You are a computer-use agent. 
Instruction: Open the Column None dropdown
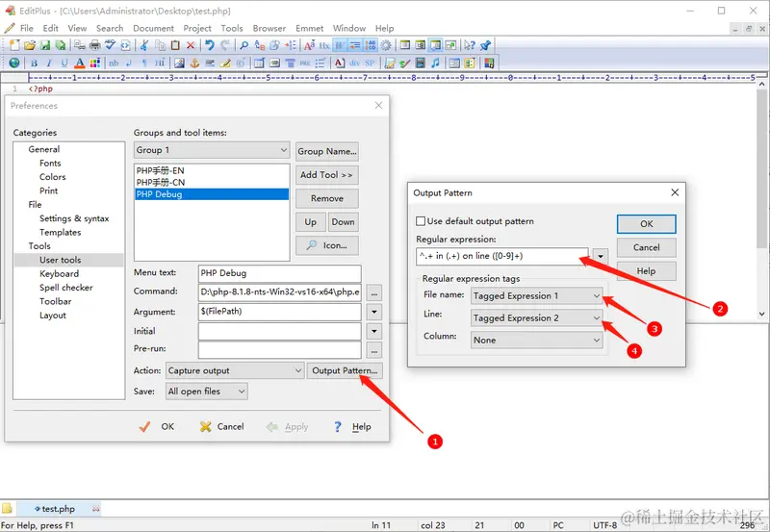(x=537, y=341)
